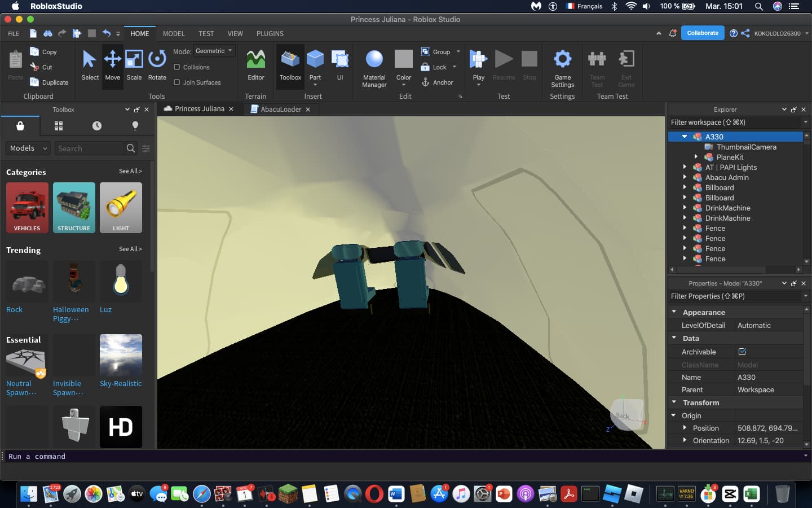Viewport: 812px width, 508px height.
Task: Click the Copy clipboard button
Action: (x=43, y=51)
